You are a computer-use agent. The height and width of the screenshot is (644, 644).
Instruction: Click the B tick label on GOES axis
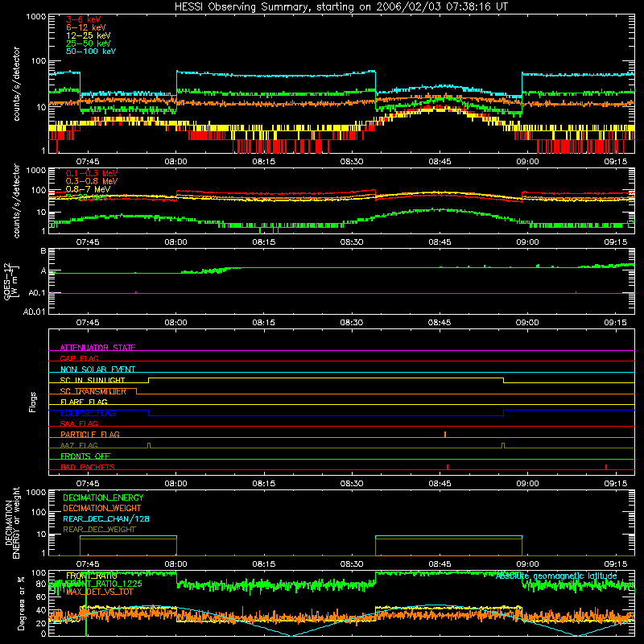43,251
